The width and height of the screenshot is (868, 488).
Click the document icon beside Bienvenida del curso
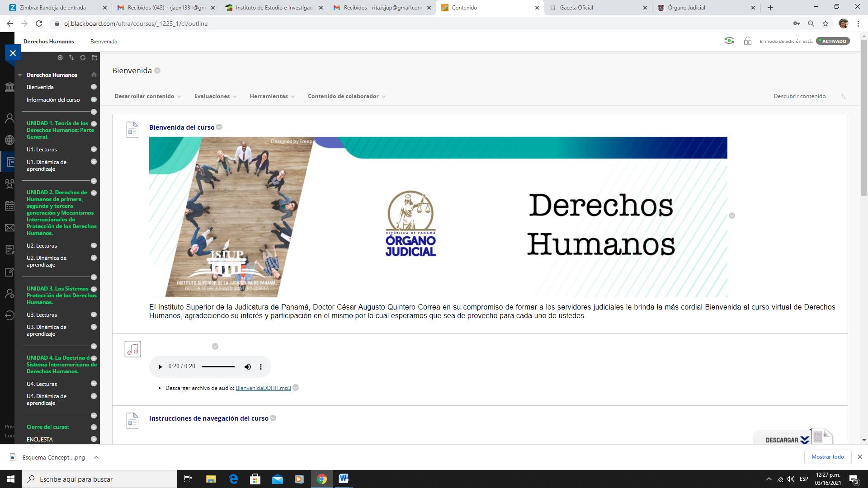tap(132, 130)
